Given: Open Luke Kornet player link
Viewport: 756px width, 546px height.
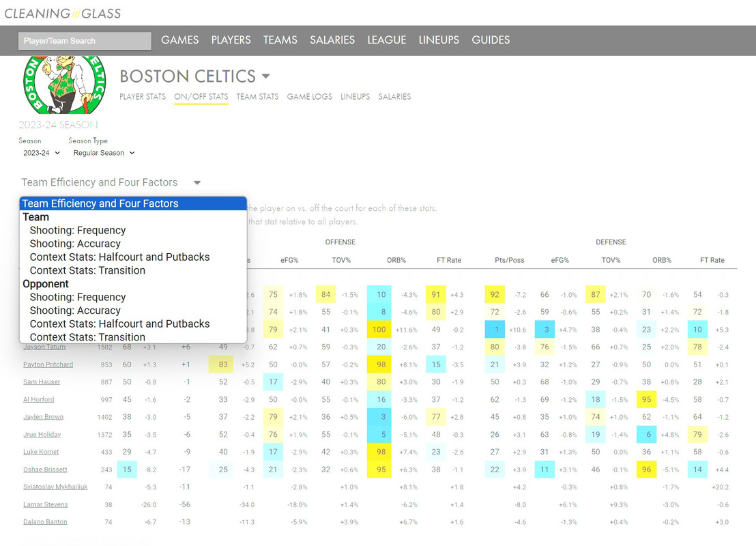Looking at the screenshot, I should [41, 452].
